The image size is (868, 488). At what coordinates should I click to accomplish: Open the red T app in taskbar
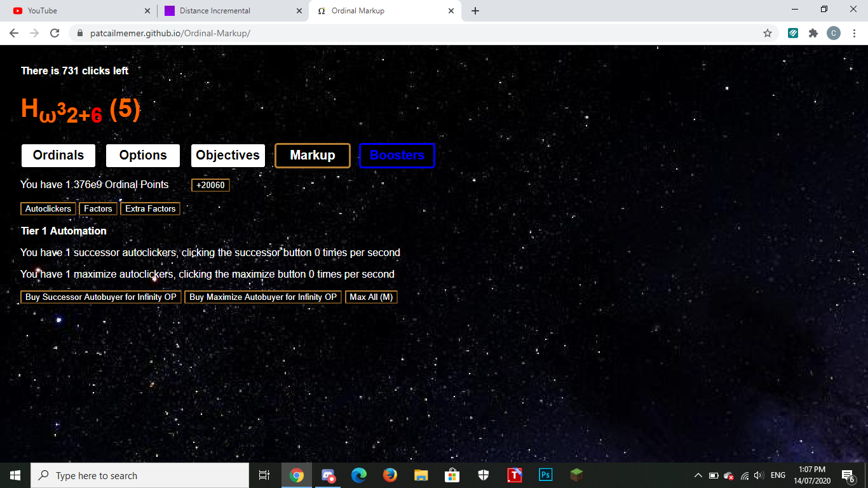point(514,475)
